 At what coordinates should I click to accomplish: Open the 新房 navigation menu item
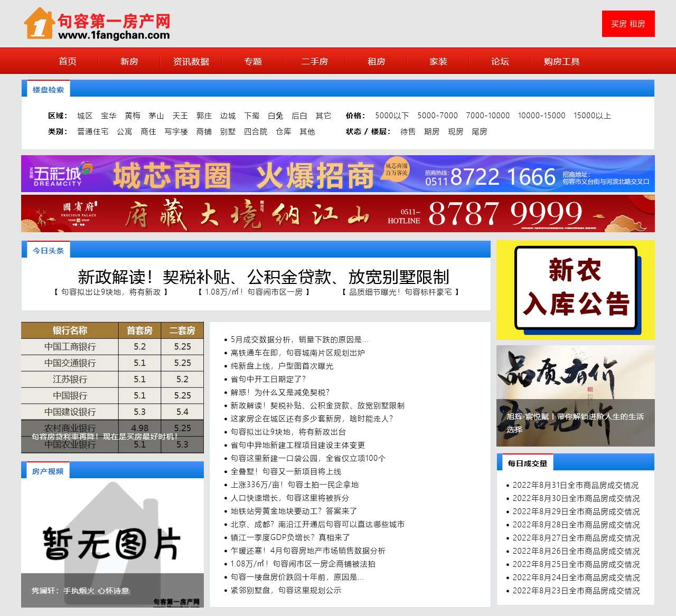129,61
